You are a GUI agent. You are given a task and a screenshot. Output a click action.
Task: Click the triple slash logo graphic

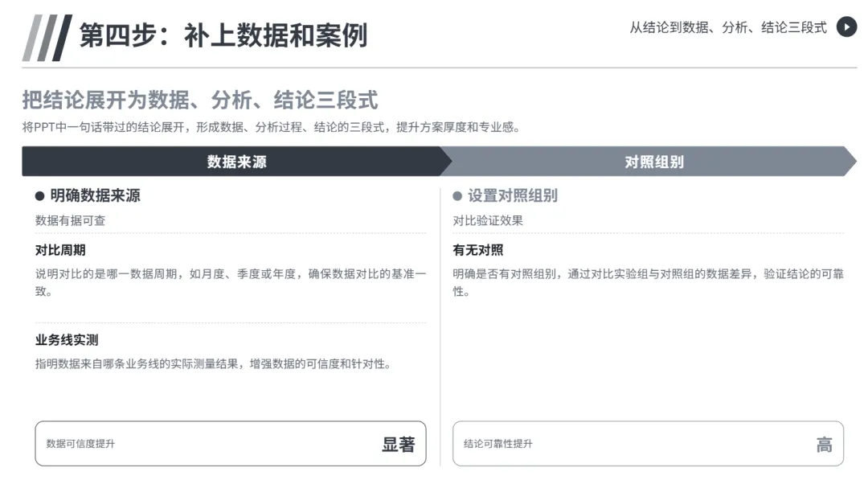click(x=47, y=38)
